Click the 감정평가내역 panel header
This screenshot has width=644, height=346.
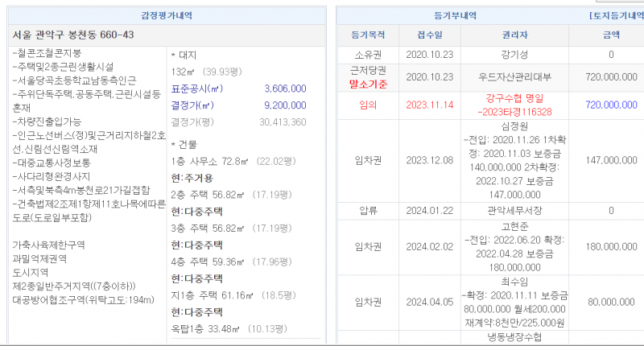[166, 15]
